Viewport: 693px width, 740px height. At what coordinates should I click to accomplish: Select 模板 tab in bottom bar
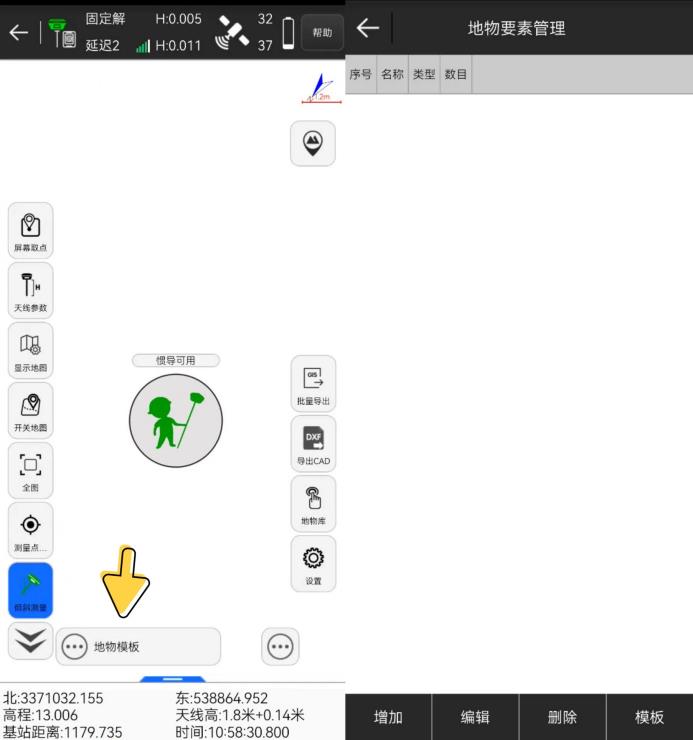coord(649,717)
